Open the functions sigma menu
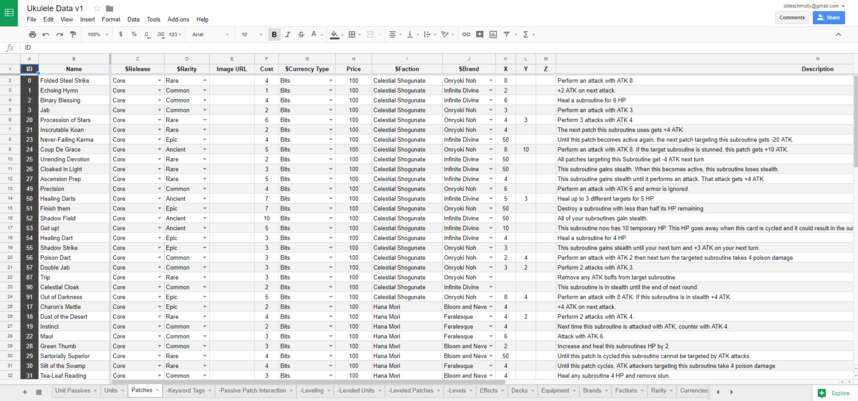The height and width of the screenshot is (401, 858). [527, 34]
